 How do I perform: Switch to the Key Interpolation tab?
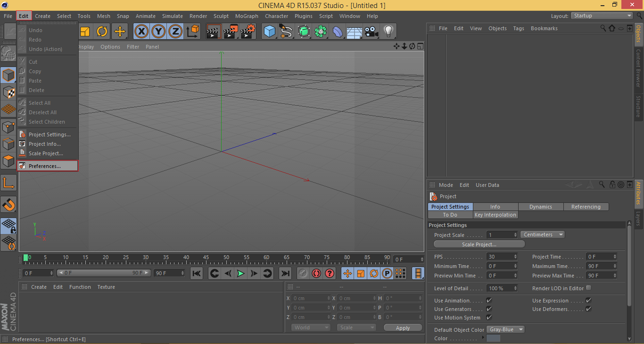495,215
